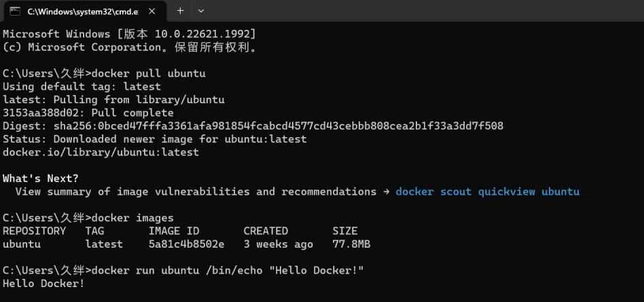Click the Hello Docker! output line
644x302 pixels.
pos(43,284)
